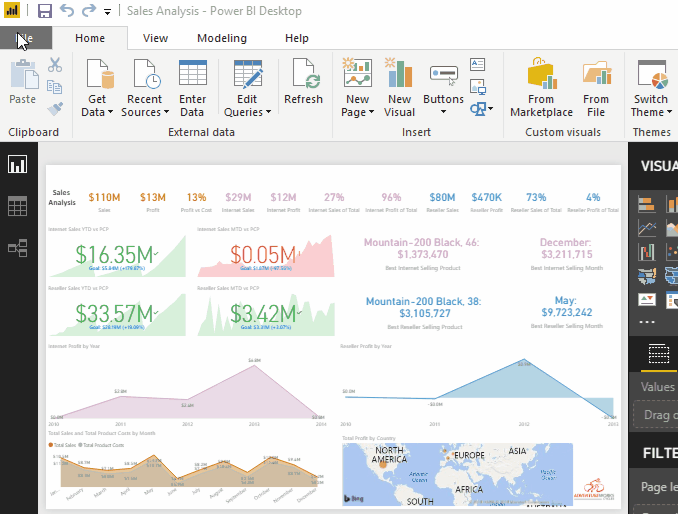Select the Area chart visualization

[x=672, y=228]
